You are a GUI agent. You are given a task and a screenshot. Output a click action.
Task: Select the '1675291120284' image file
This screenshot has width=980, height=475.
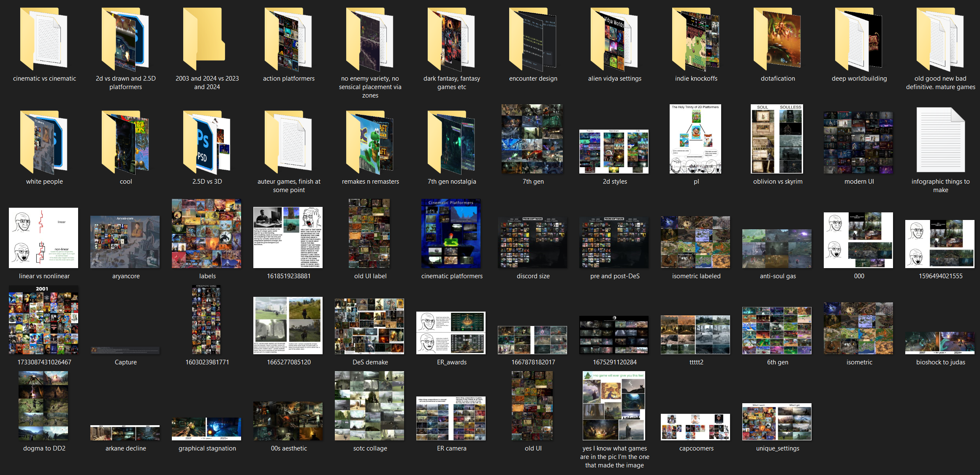(x=614, y=335)
